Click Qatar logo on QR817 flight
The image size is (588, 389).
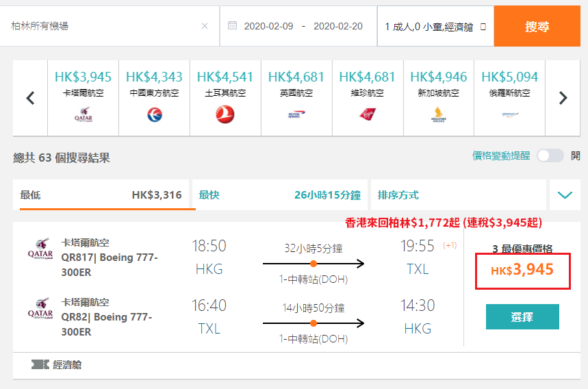tap(40, 249)
